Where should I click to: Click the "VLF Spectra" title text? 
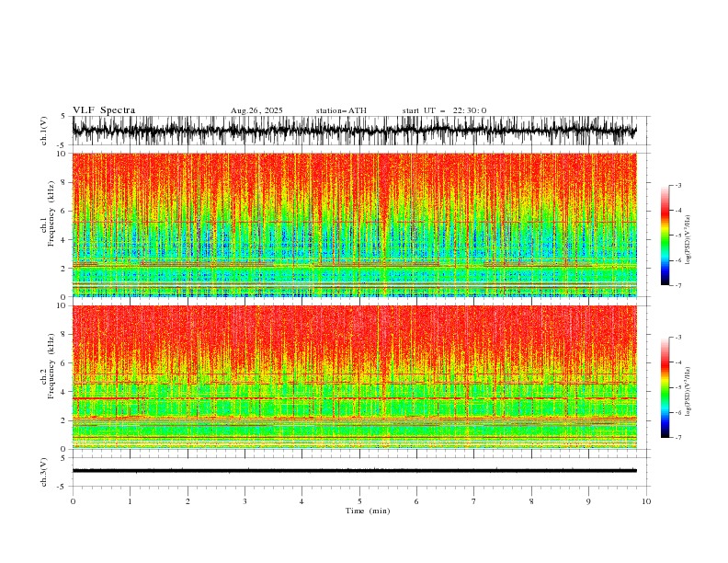104,110
